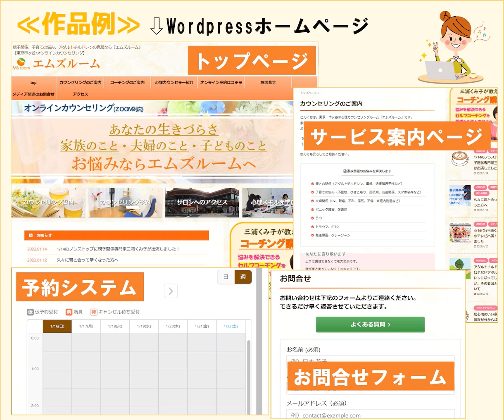Click the coffee cup icon in sidebar

(x=460, y=158)
